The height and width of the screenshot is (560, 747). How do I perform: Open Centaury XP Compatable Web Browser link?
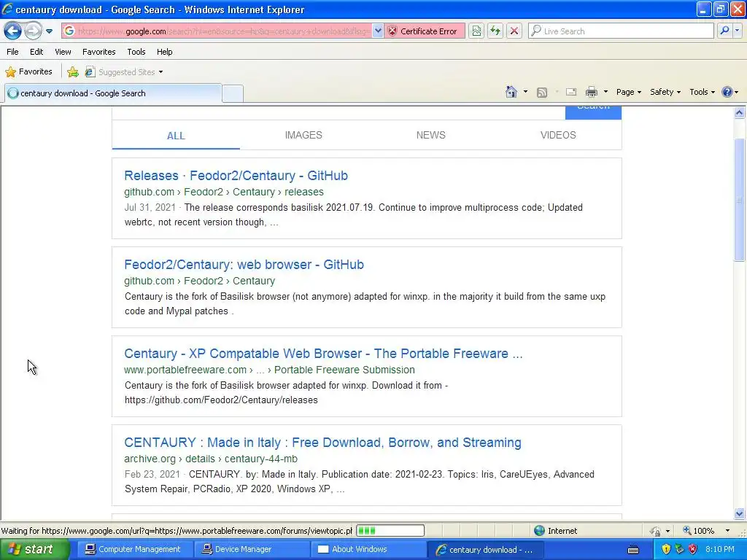tap(323, 354)
